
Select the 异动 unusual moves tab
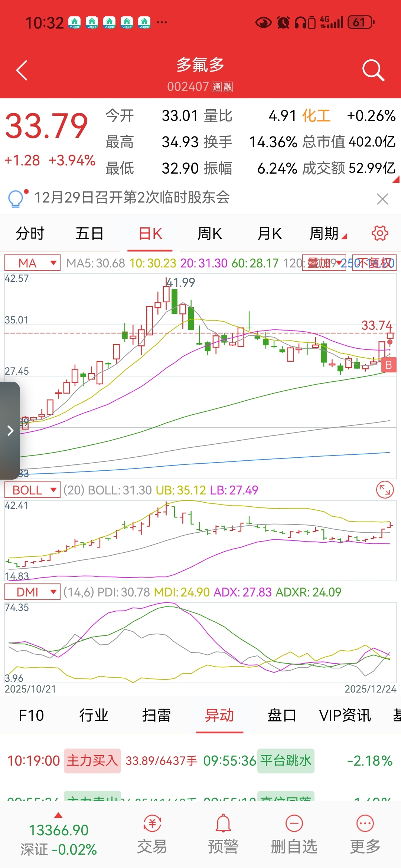pyautogui.click(x=219, y=715)
